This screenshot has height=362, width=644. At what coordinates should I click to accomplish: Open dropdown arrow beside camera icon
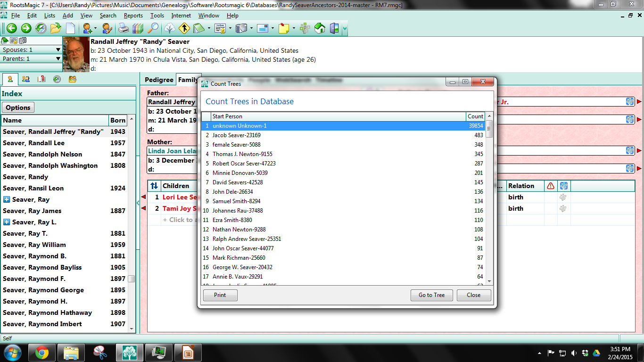click(x=251, y=28)
